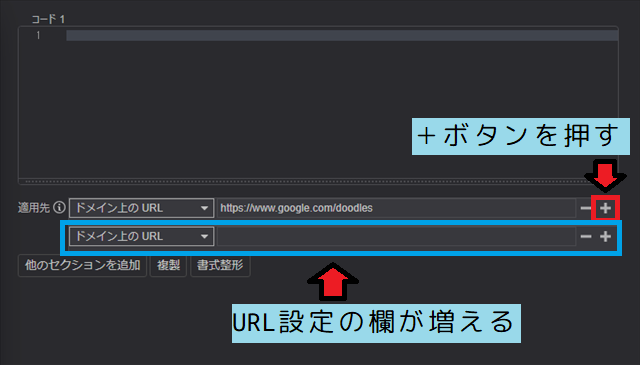Open first ドメイン上の URL dropdown beside 適用先

click(x=141, y=208)
